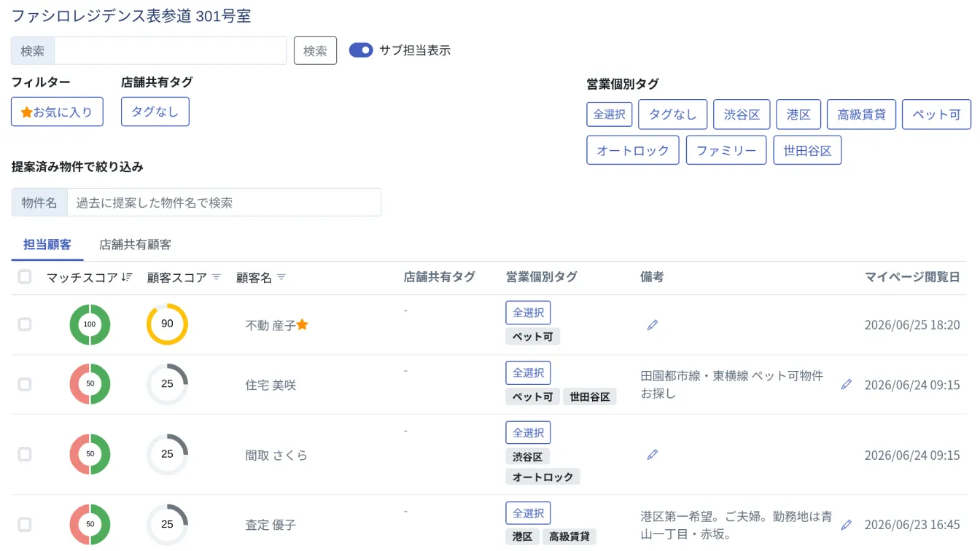Screen dimensions: 980x551
Task: Click the title ファシロレジデンス表参道 301号室
Action: [x=131, y=16]
